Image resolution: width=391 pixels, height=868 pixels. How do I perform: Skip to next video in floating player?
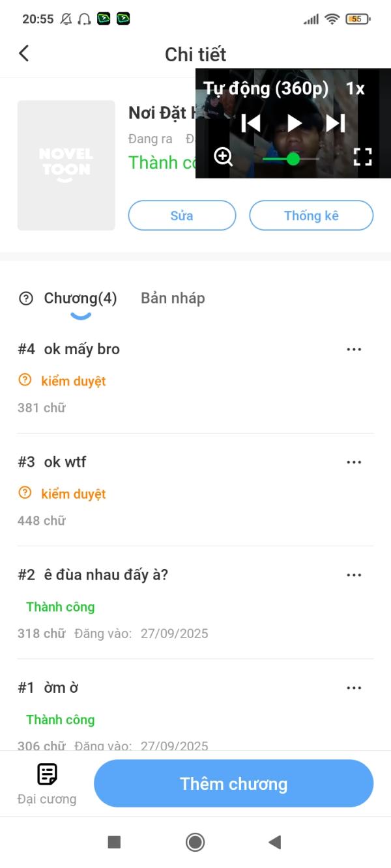[336, 122]
